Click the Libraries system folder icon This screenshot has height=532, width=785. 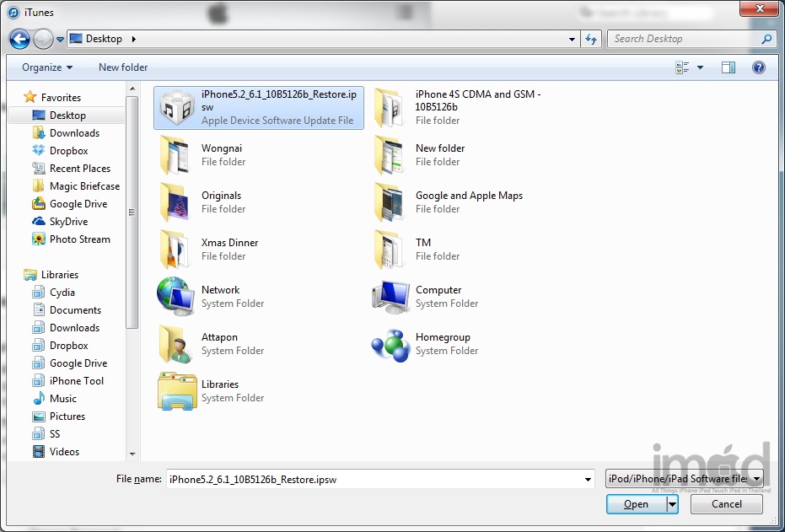(177, 391)
